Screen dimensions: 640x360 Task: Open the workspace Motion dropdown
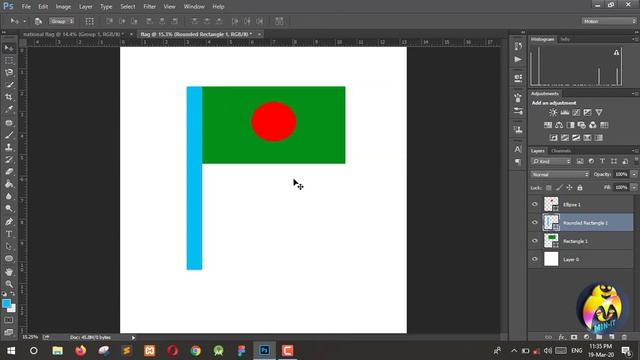point(609,21)
